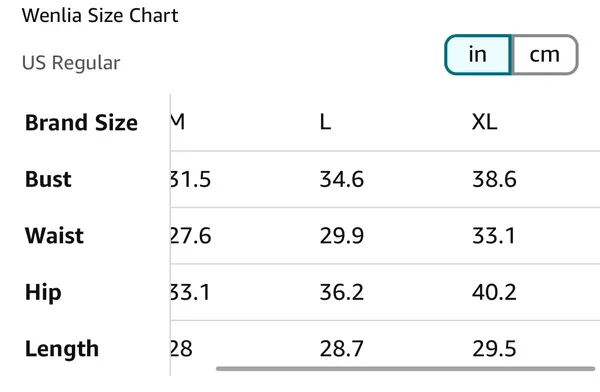
Task: Click the Wenlia Size Chart title
Action: (100, 16)
